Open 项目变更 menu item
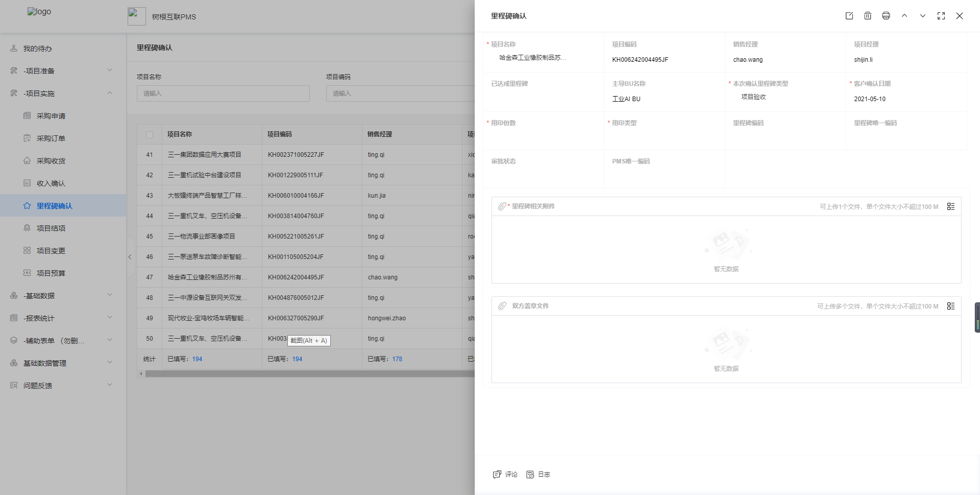 click(63, 251)
